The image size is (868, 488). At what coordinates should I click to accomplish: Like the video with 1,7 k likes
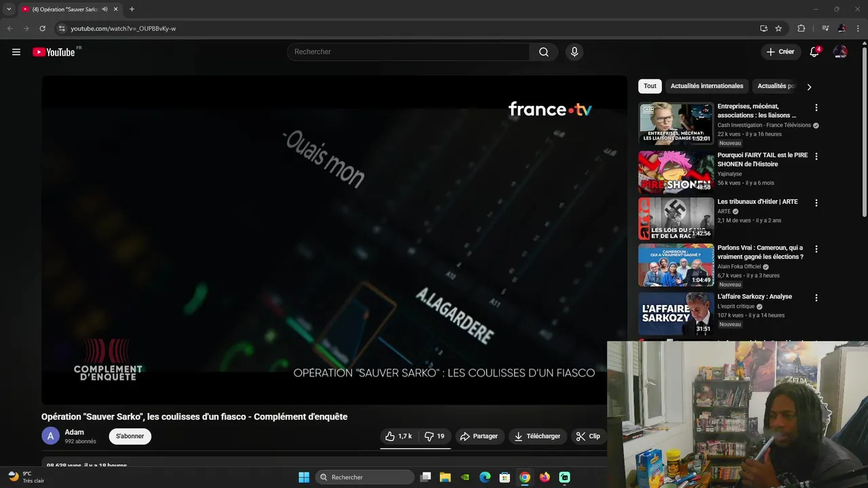tap(399, 436)
